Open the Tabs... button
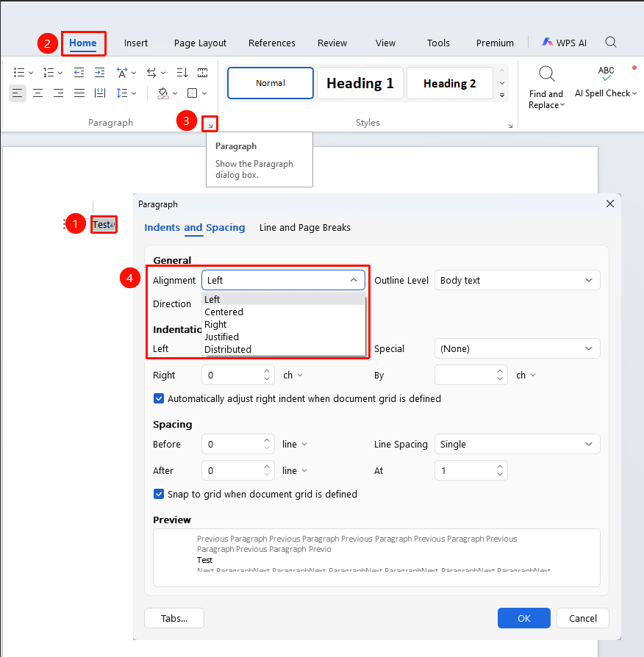 coord(174,618)
